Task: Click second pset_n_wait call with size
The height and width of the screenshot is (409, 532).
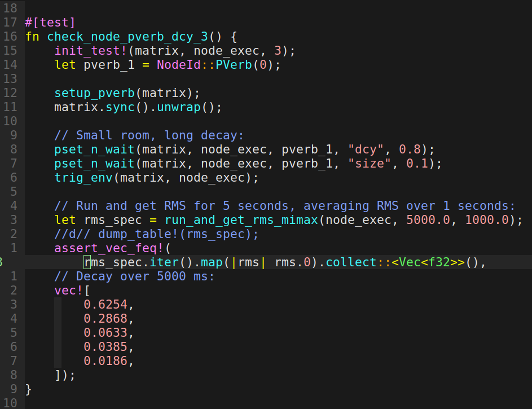Action: coord(248,164)
